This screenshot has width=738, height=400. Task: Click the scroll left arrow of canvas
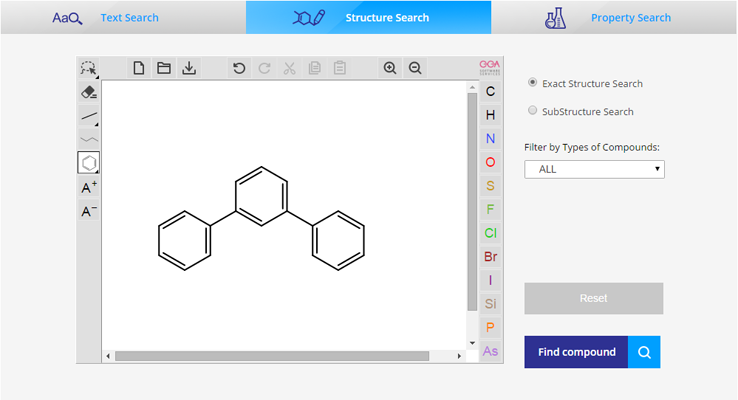click(x=108, y=356)
